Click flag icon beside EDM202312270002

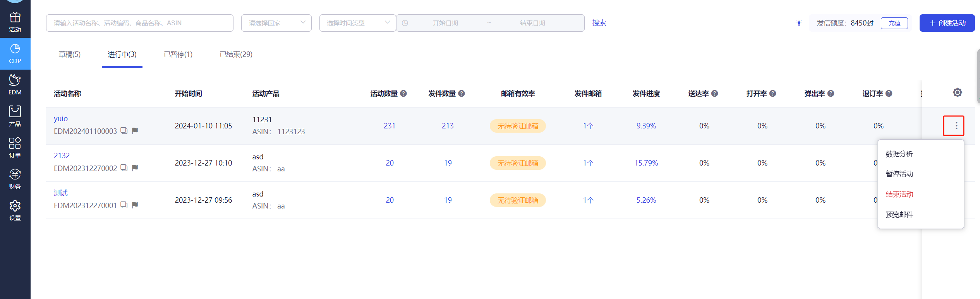[x=135, y=168]
